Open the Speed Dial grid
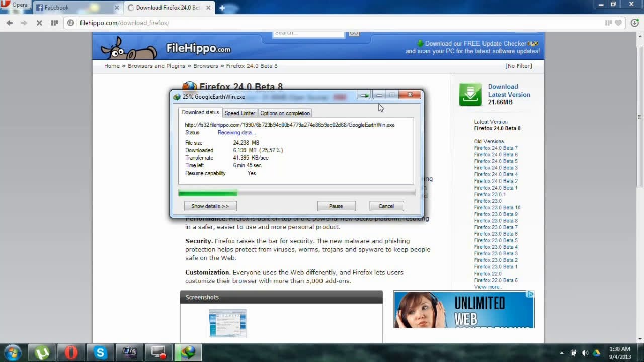 point(54,23)
